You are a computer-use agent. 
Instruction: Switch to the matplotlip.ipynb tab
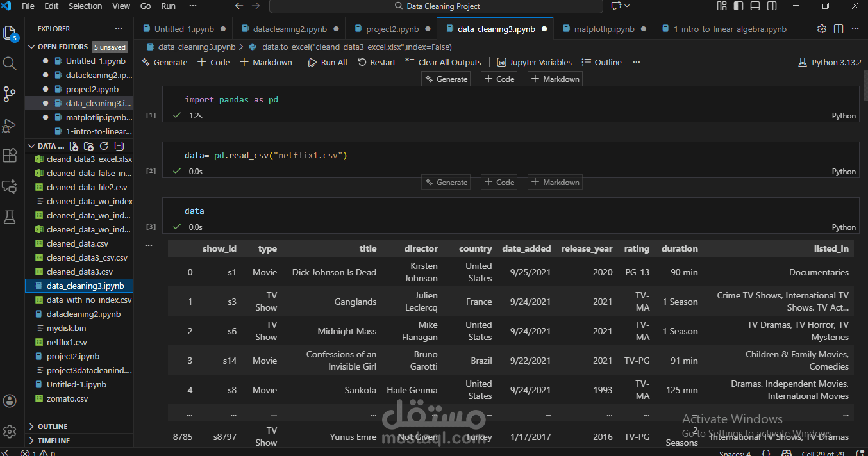(604, 29)
